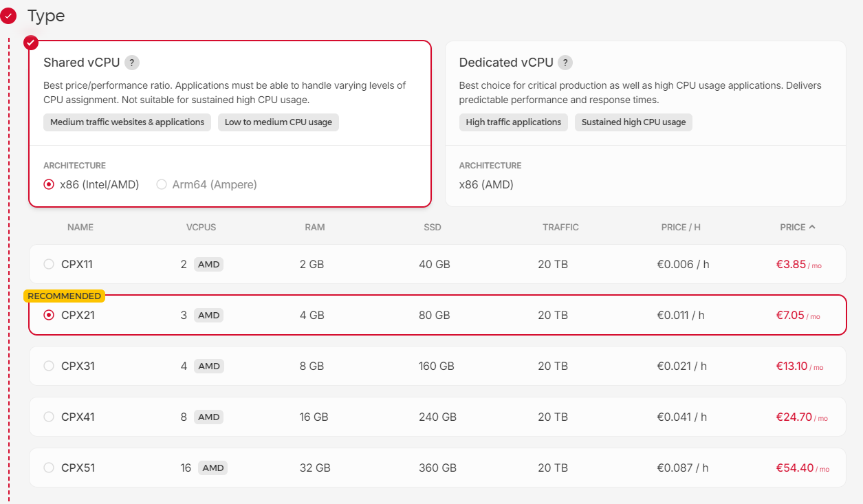Screen dimensions: 863x504
Task: Click the help icon beside Dedicated vCPU
Action: pos(565,63)
